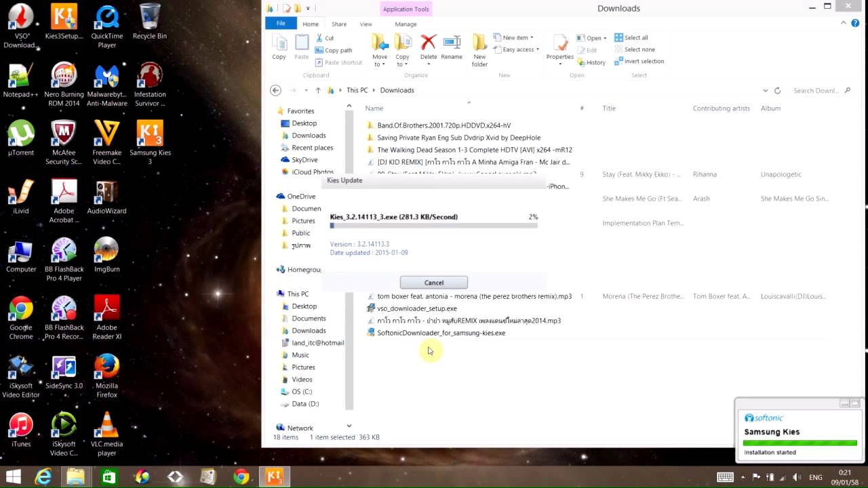The width and height of the screenshot is (868, 488).
Task: Open Adobe Acrobat desktop icon
Action: [64, 201]
